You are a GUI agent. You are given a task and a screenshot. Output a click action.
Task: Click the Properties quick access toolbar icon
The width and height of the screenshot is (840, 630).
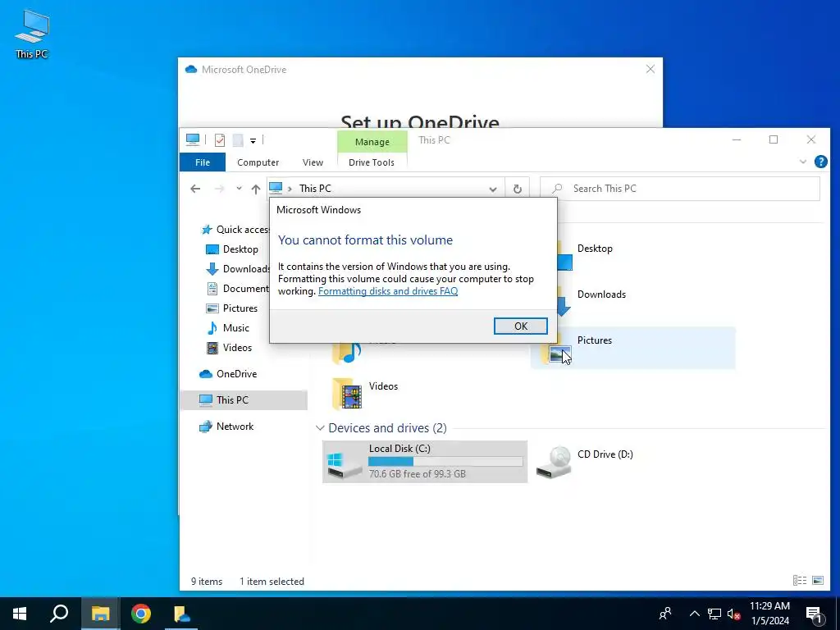tap(220, 139)
